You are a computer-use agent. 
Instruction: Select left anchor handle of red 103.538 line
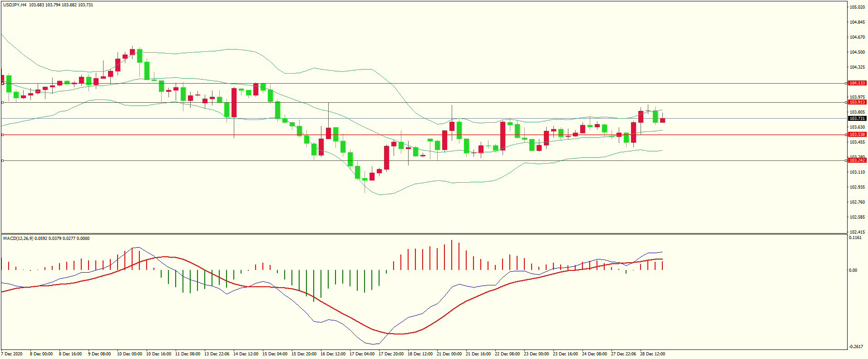pos(3,135)
